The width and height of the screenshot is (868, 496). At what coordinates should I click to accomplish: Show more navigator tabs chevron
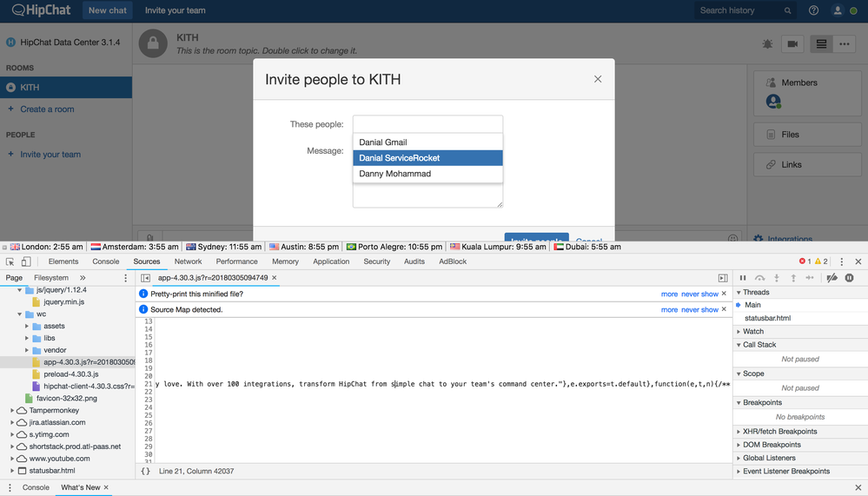(83, 278)
